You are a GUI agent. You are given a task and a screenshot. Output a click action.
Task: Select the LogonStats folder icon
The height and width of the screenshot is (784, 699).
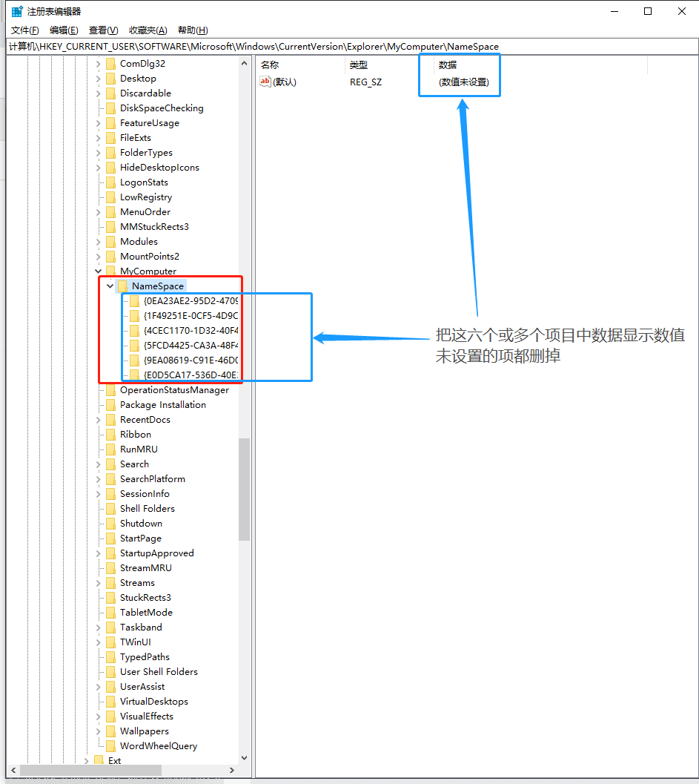(111, 182)
